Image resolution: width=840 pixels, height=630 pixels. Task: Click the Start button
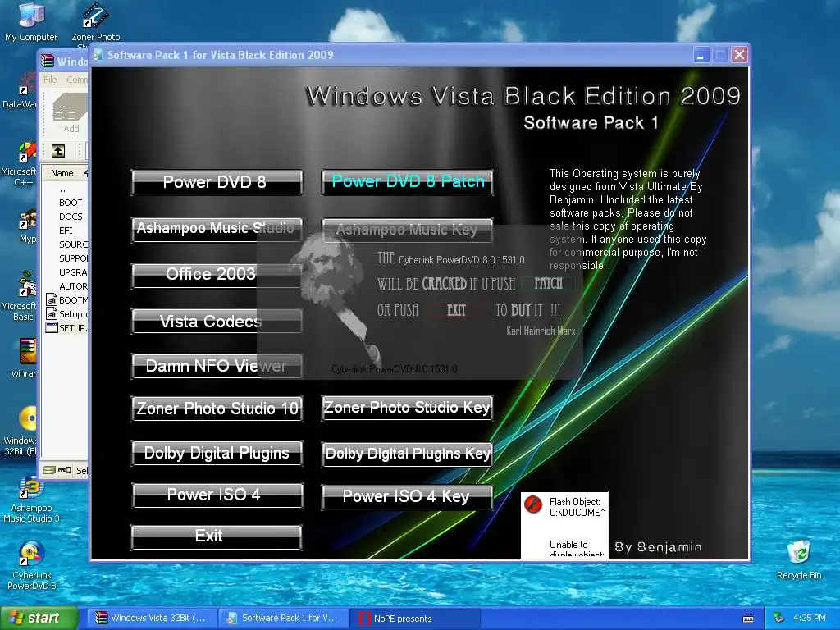39,618
